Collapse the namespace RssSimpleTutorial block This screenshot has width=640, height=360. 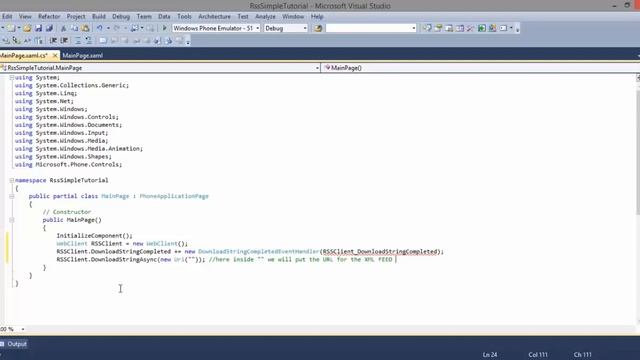(12, 180)
